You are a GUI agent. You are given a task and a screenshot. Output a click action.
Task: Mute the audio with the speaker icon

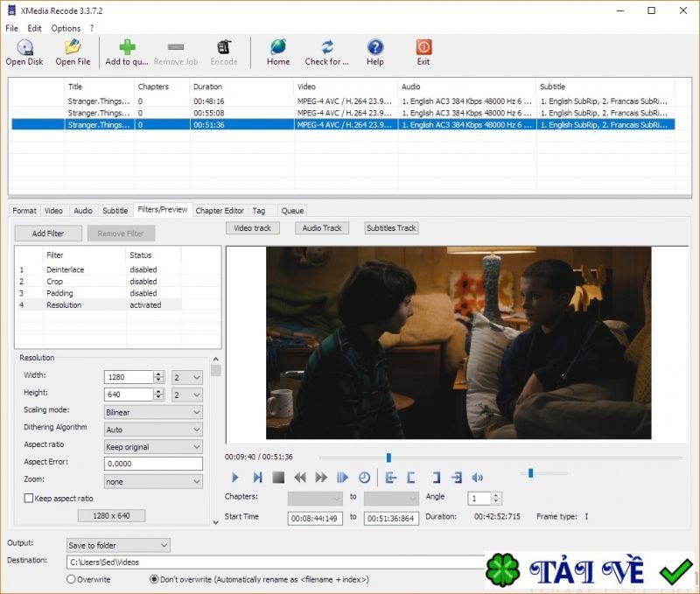tap(477, 477)
